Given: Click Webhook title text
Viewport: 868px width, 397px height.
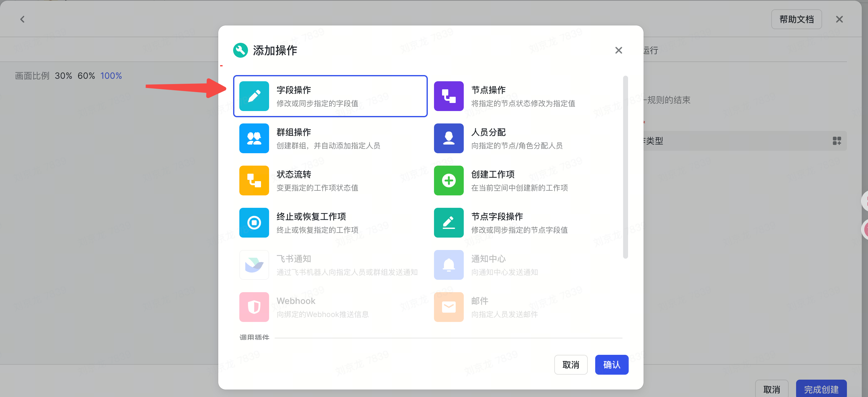Looking at the screenshot, I should point(296,301).
